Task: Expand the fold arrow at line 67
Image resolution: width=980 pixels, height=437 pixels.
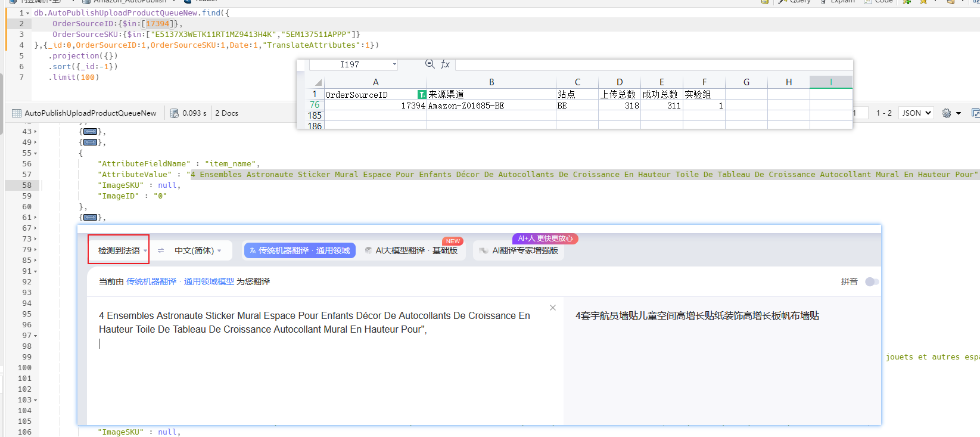Action: click(35, 228)
